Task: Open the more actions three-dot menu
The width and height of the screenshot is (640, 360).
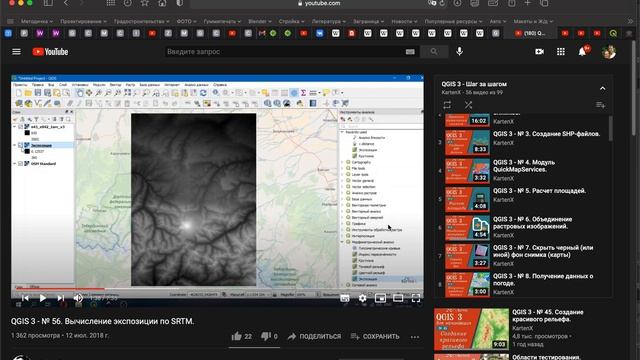Action: coord(415,337)
